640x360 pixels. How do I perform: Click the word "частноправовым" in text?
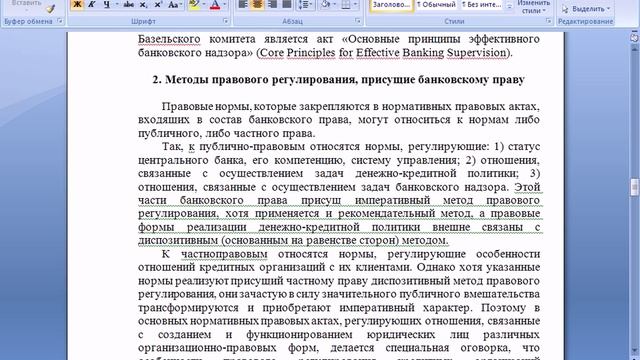point(224,254)
